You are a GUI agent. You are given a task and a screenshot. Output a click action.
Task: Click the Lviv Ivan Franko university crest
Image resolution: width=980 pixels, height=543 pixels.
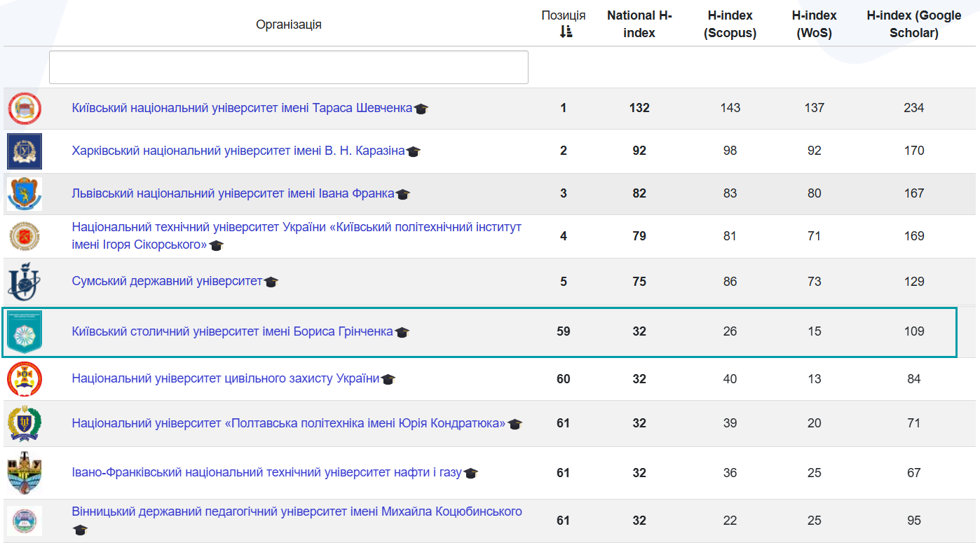click(25, 194)
